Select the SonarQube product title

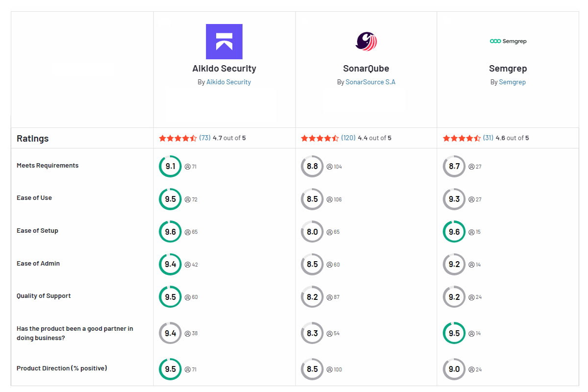[x=366, y=69]
